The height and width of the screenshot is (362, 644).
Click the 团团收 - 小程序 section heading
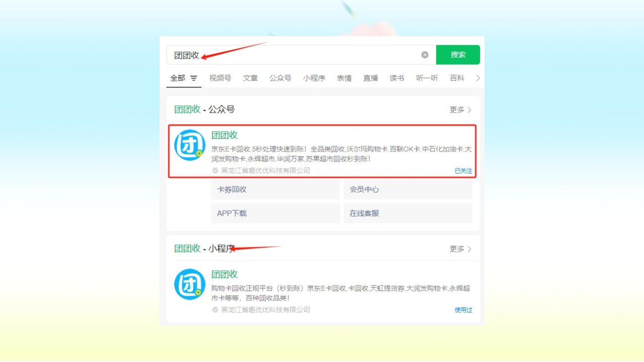[204, 248]
